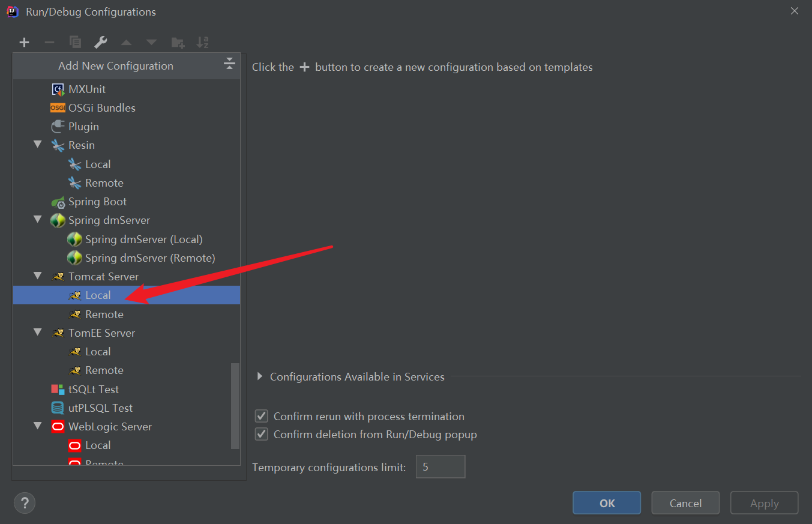Image resolution: width=812 pixels, height=524 pixels.
Task: Select Spring dmServer (Remote)
Action: [127, 257]
